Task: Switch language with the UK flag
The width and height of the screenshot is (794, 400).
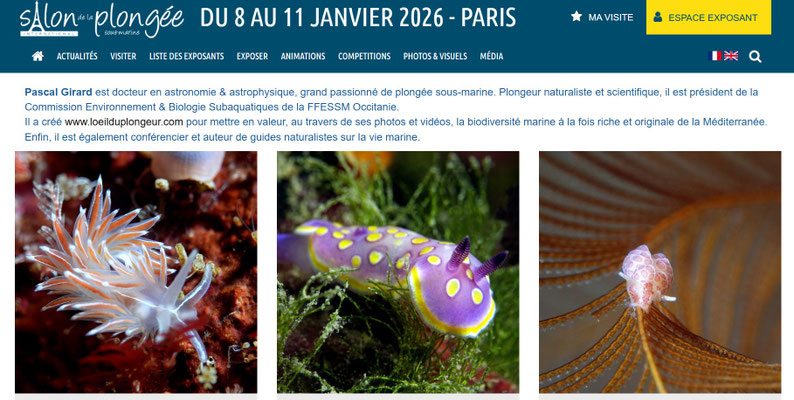Action: 731,56
